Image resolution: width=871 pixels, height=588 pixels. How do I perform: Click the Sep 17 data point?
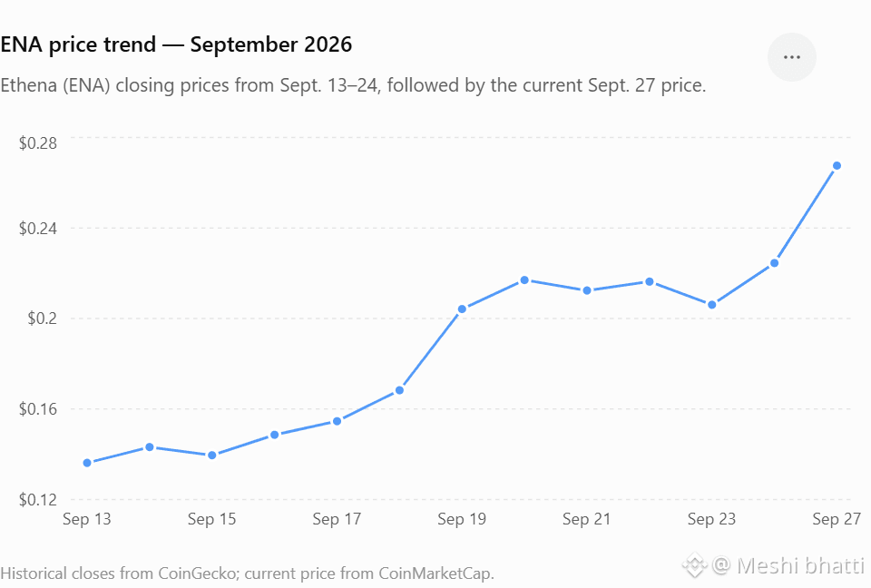point(337,421)
